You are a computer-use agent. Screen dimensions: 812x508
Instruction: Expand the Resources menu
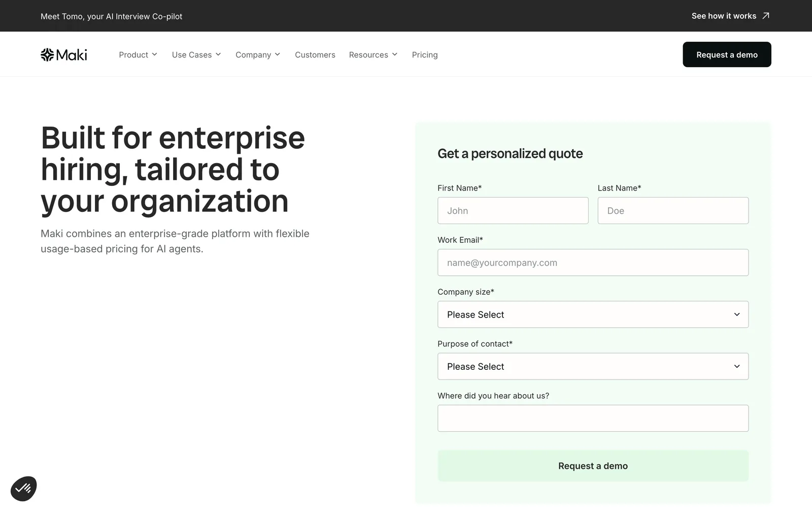(x=373, y=55)
